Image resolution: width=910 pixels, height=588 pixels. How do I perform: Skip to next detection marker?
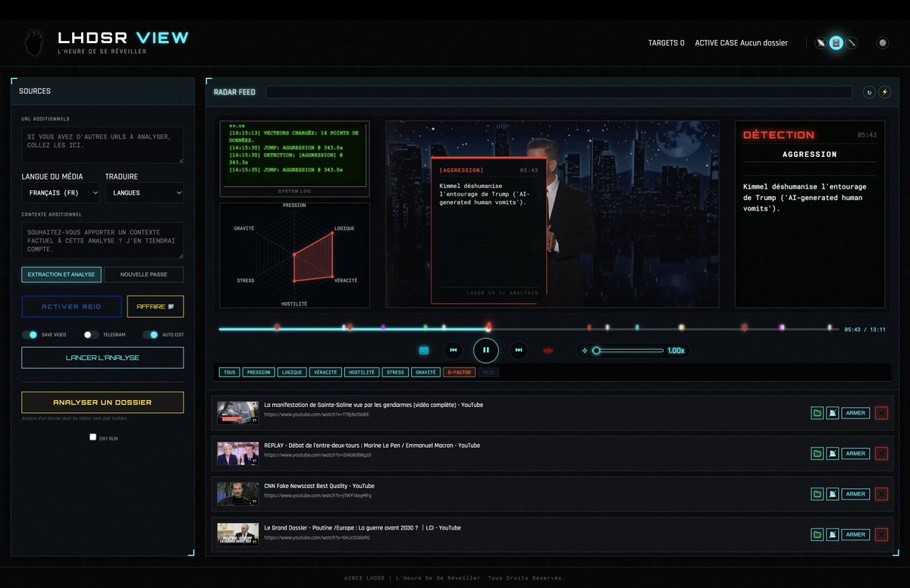[519, 350]
